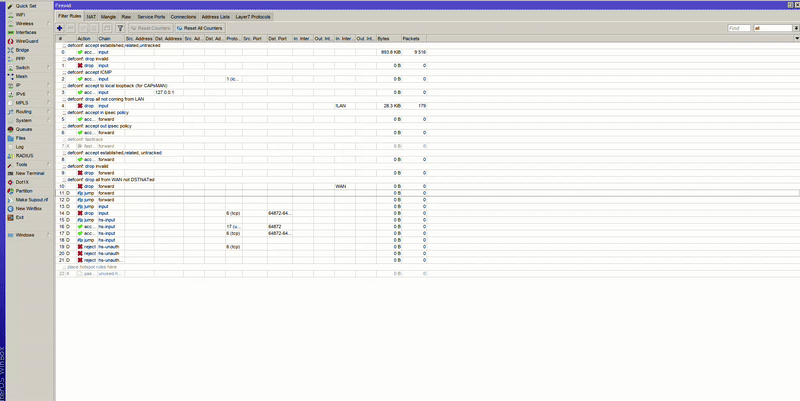Viewport: 800px width, 401px height.
Task: Click the Find search field
Action: (x=739, y=28)
